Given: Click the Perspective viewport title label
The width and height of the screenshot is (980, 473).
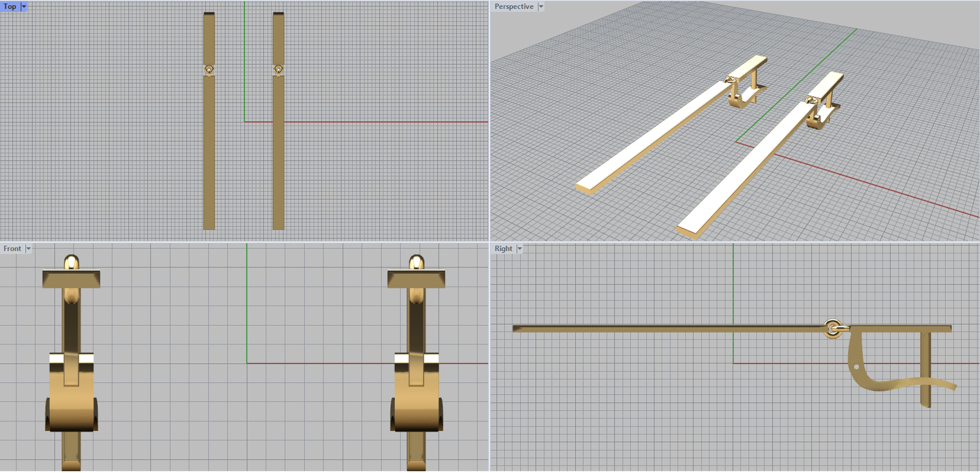Looking at the screenshot, I should pos(513,7).
